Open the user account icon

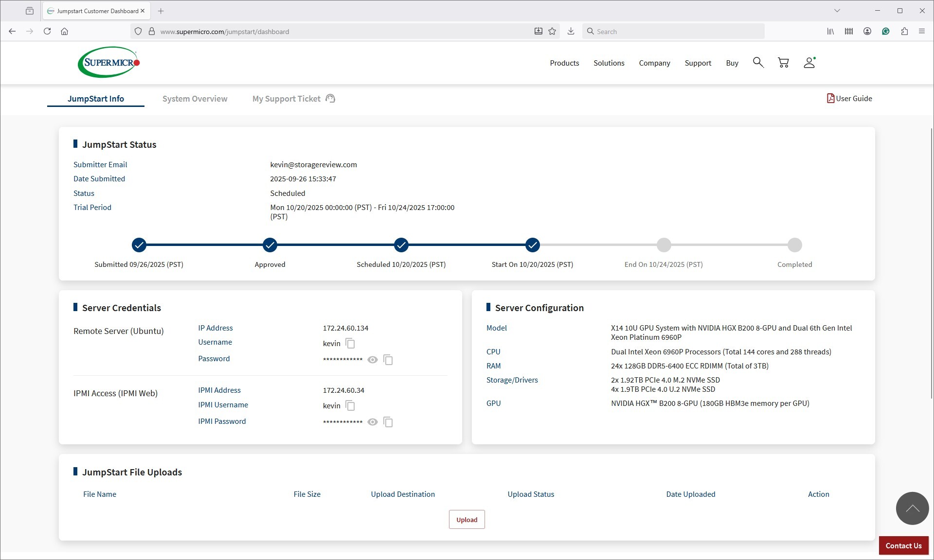[809, 63]
